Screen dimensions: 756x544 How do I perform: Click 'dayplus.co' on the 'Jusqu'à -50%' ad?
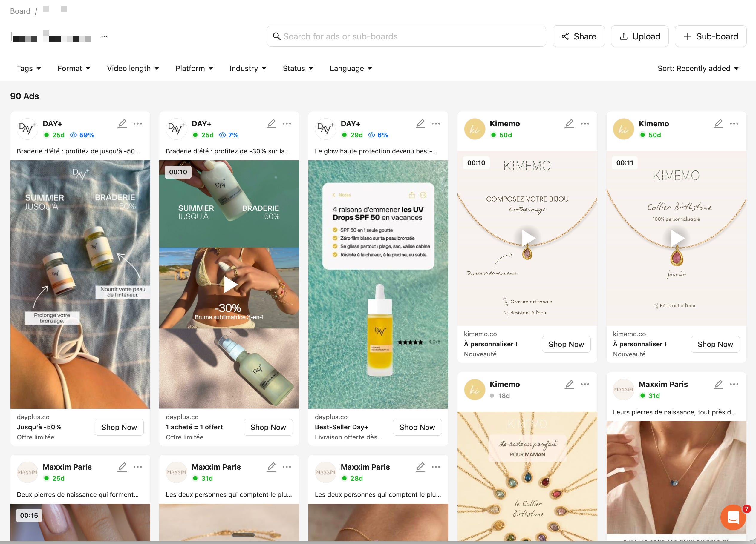pyautogui.click(x=33, y=417)
